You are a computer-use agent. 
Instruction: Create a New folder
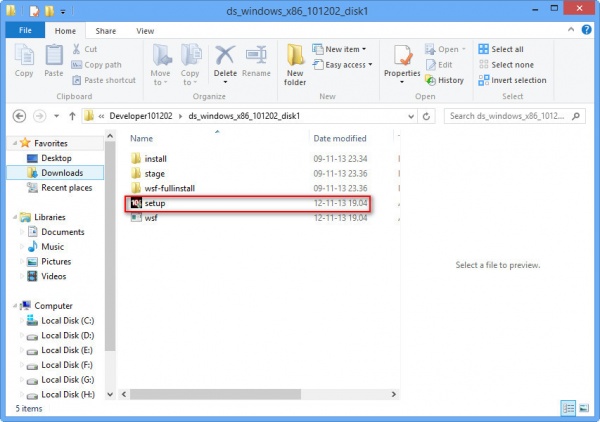click(x=295, y=65)
